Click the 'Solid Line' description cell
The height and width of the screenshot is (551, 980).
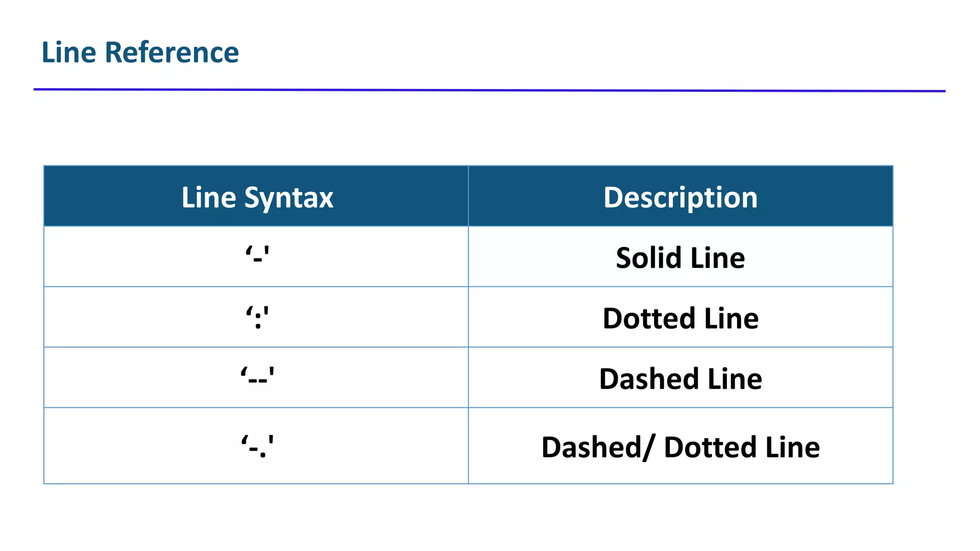[x=680, y=258]
